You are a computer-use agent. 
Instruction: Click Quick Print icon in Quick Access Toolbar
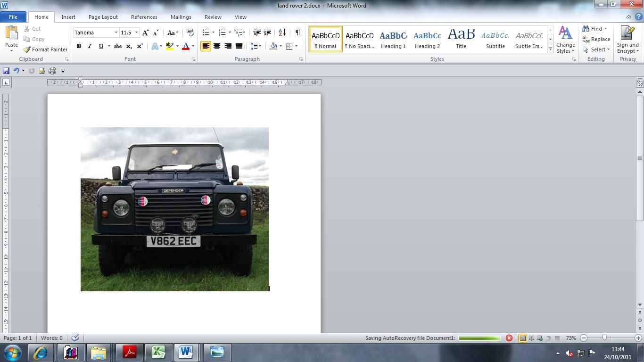[x=52, y=71]
